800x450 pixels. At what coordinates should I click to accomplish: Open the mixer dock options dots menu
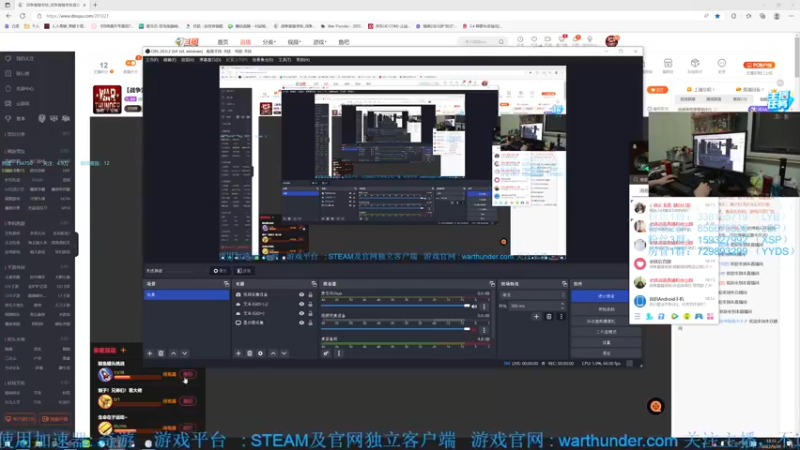pos(339,353)
